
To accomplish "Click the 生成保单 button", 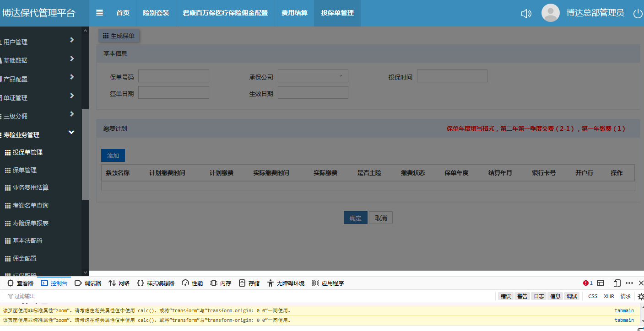I will tap(119, 36).
